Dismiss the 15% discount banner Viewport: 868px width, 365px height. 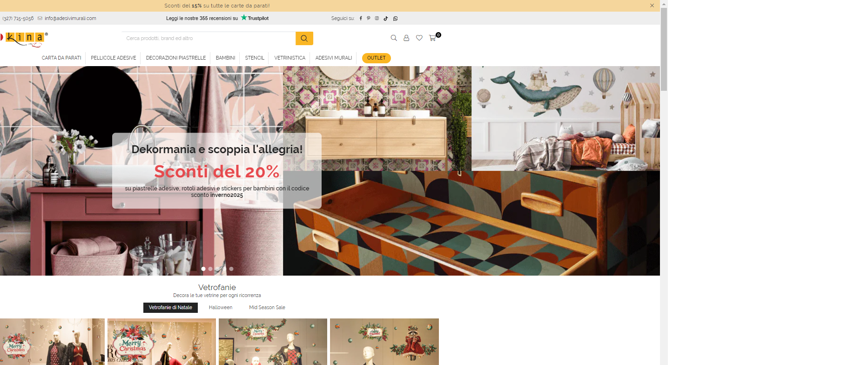[652, 6]
